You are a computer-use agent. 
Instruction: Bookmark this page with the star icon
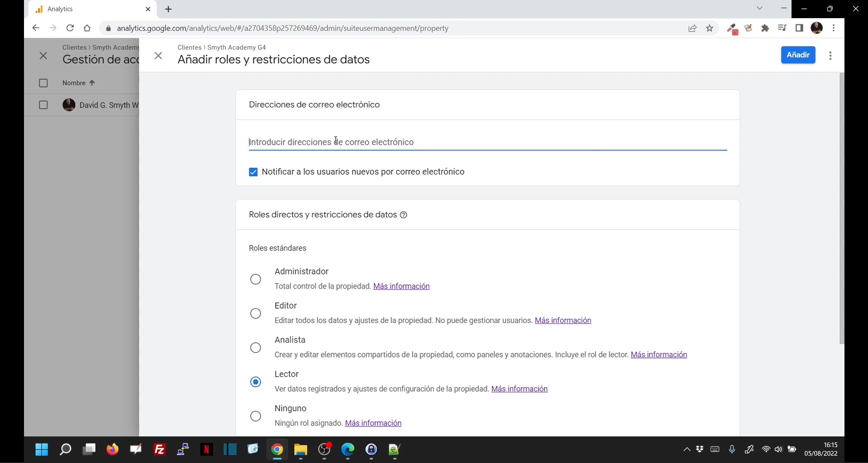click(710, 29)
